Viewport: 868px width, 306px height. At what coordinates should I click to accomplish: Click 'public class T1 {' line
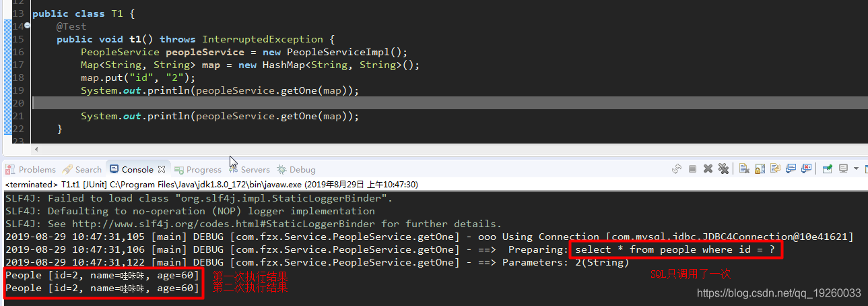tap(84, 13)
